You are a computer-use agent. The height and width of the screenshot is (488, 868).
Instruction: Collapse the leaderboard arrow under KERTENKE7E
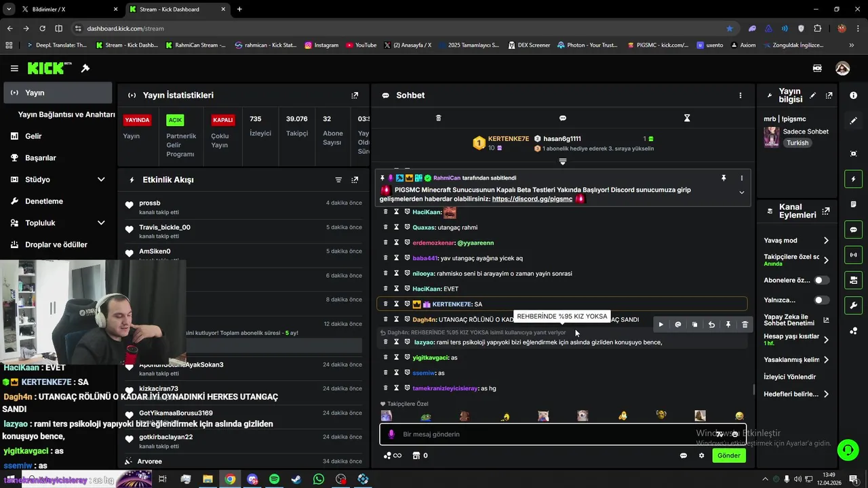[562, 161]
